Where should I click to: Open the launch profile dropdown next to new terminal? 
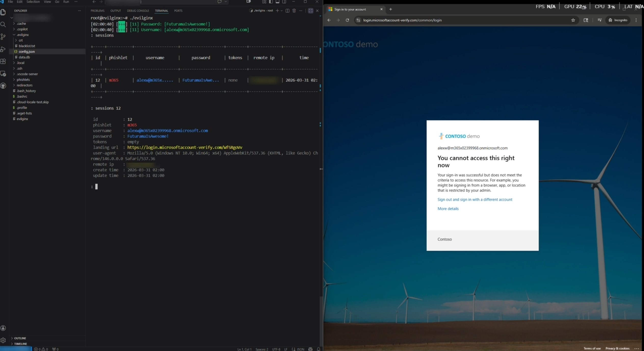coord(282,11)
